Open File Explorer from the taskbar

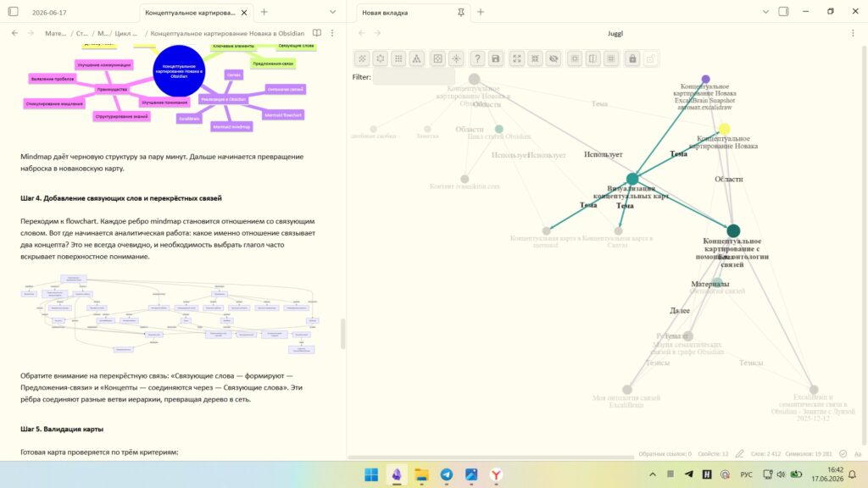[x=421, y=474]
